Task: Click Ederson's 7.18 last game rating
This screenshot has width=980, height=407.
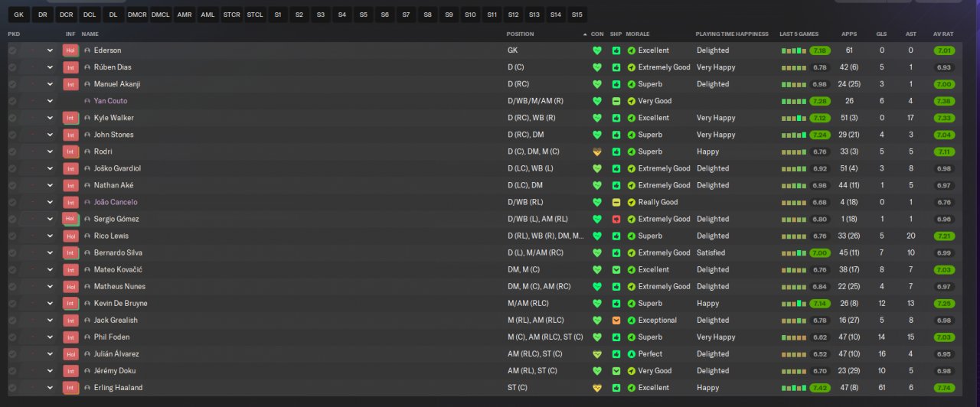Action: click(x=820, y=50)
